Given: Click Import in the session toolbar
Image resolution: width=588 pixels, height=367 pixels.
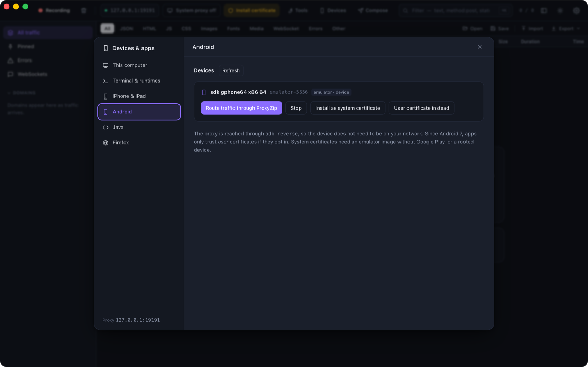Looking at the screenshot, I should pos(533,28).
